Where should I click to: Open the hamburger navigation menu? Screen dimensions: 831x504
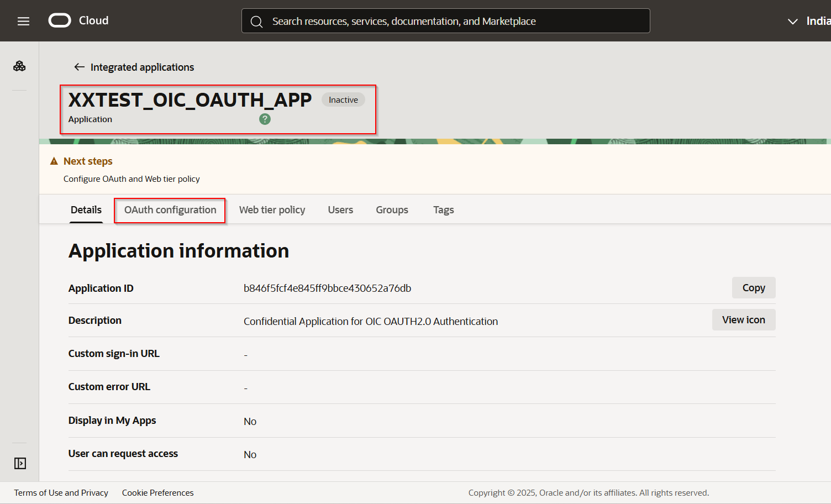point(23,21)
